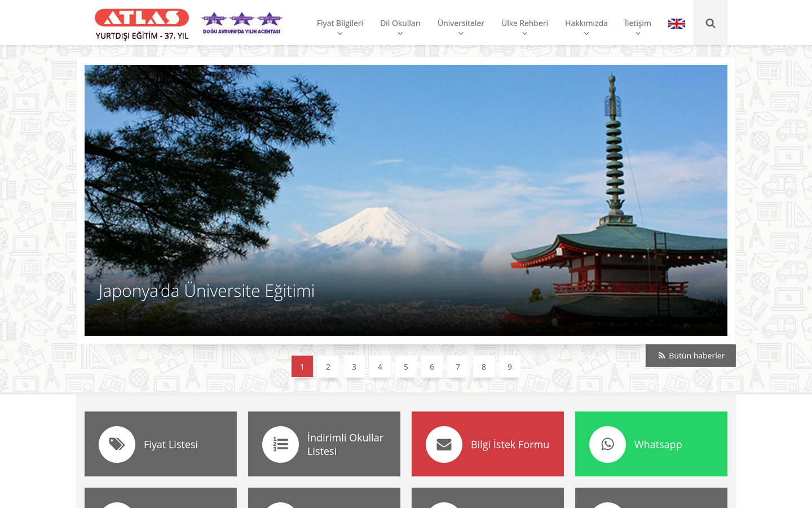812x508 pixels.
Task: Open the Ülke Rehberi menu
Action: pos(524,23)
